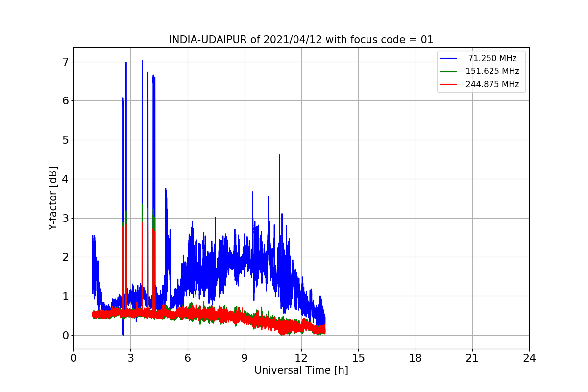Image resolution: width=588 pixels, height=392 pixels.
Task: Click y-axis tick label 5
Action: pos(65,140)
